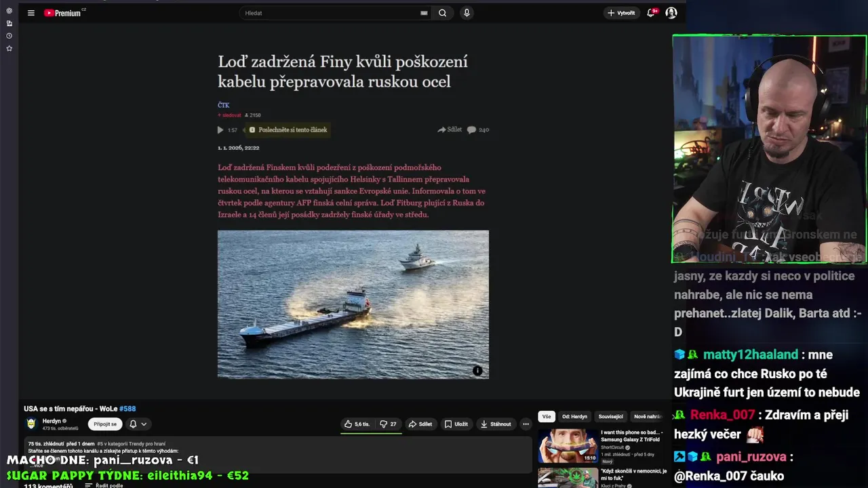Open the account avatar menu

(x=671, y=13)
